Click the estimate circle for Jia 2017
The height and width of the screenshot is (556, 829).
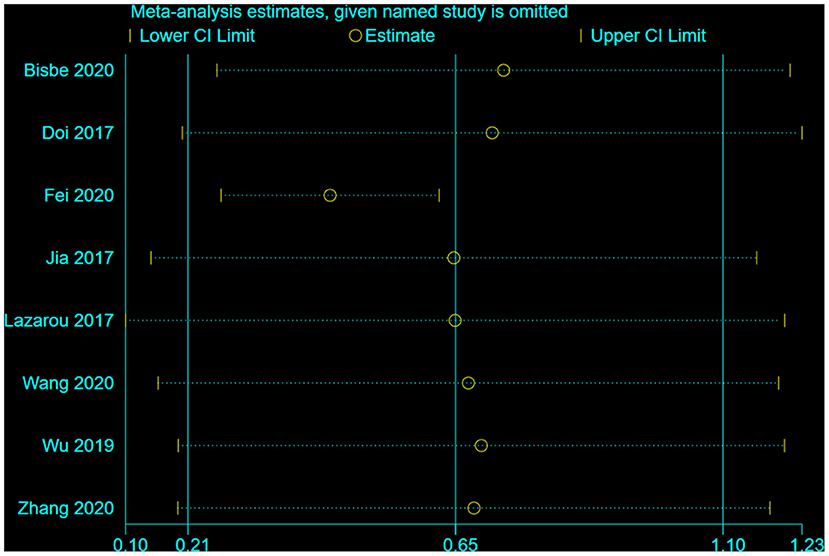click(x=454, y=258)
